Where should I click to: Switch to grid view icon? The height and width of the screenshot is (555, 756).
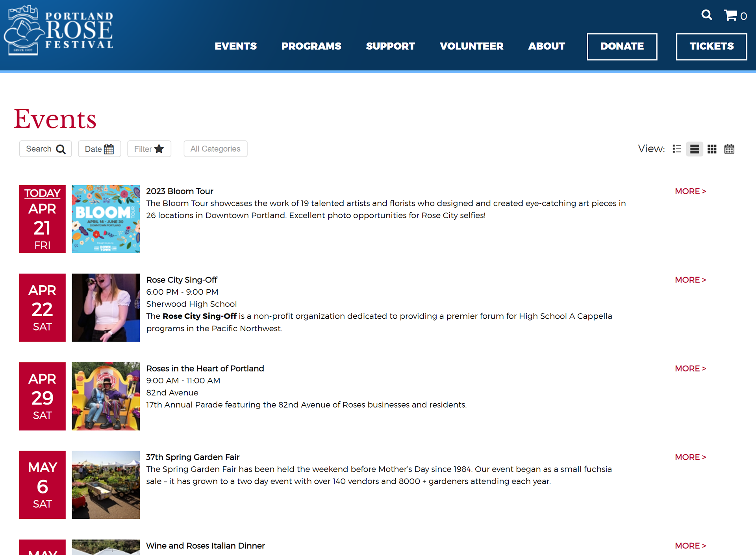tap(712, 149)
